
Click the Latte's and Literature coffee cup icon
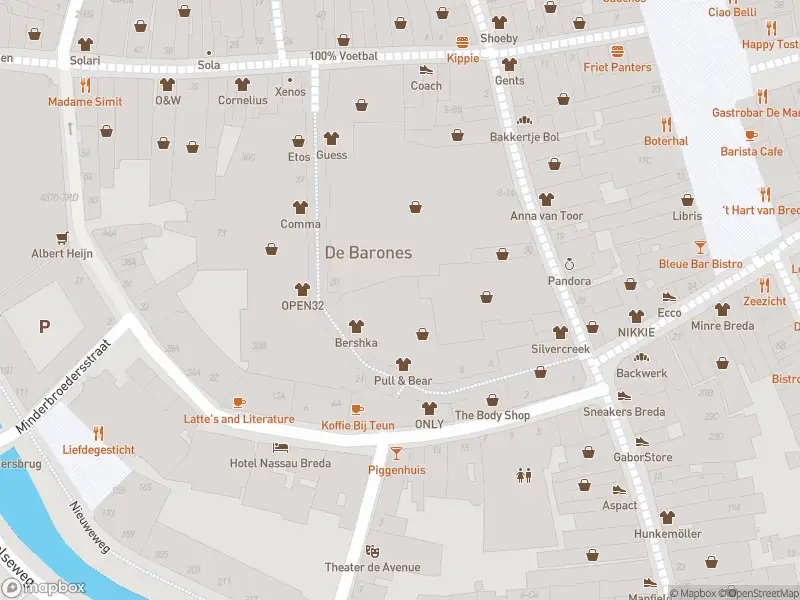pos(238,403)
